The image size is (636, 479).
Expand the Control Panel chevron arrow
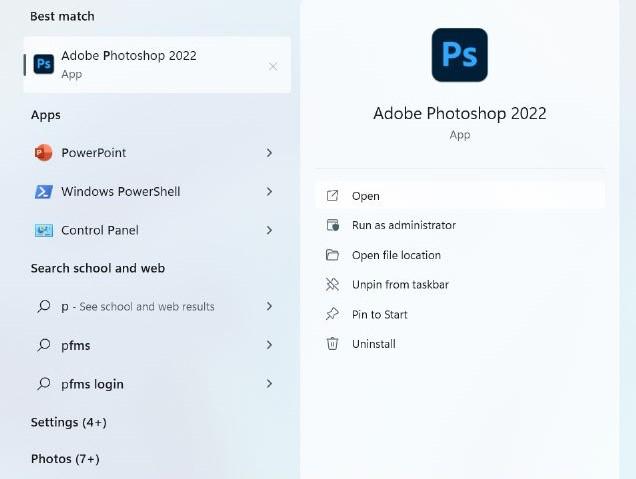pyautogui.click(x=270, y=230)
